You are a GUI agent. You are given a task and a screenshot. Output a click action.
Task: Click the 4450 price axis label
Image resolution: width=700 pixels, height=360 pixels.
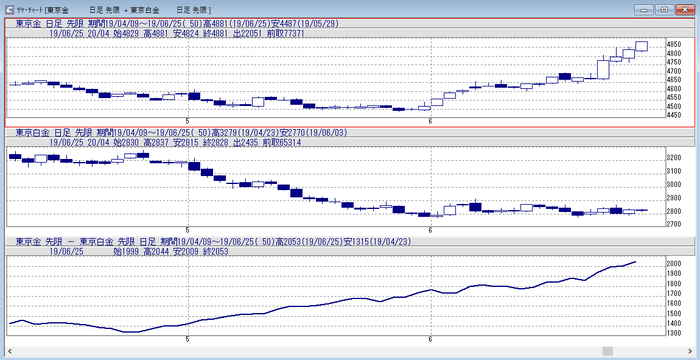pyautogui.click(x=674, y=115)
